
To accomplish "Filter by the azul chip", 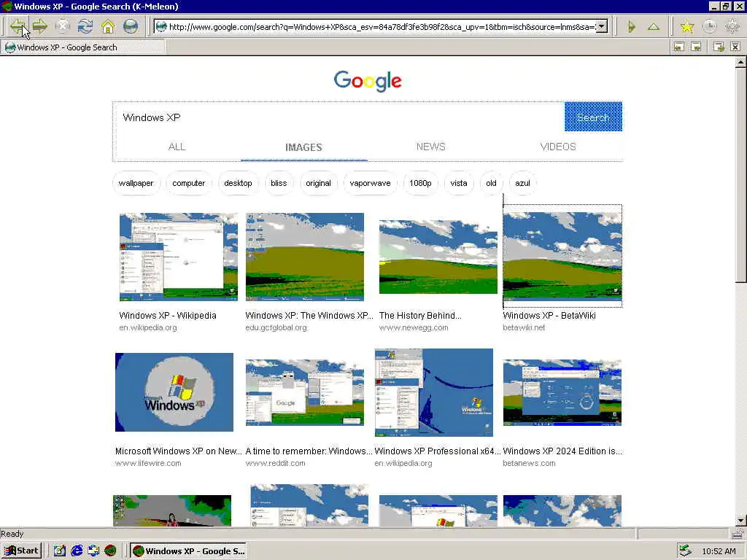I will [x=522, y=183].
